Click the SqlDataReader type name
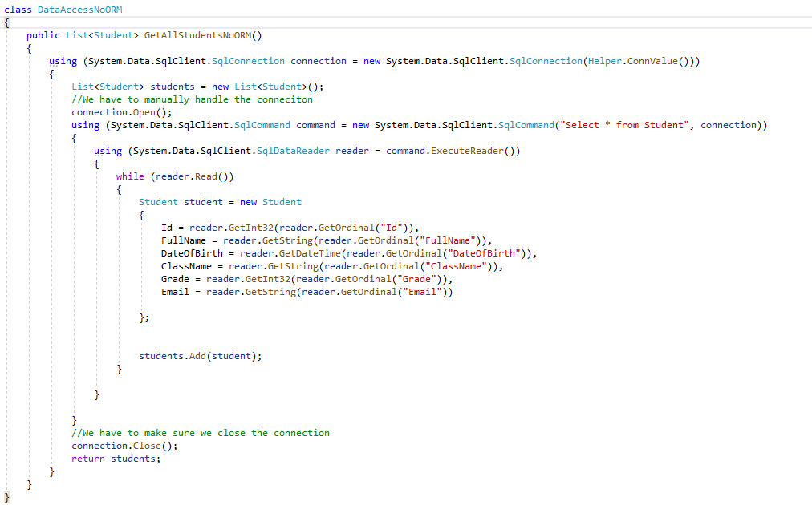812x505 pixels. 294,151
